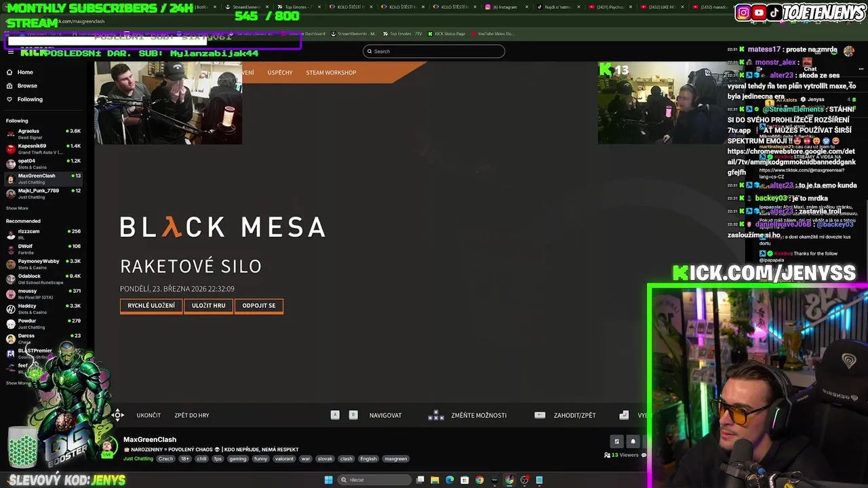
Task: Click the 18+ tag
Action: pos(185,459)
